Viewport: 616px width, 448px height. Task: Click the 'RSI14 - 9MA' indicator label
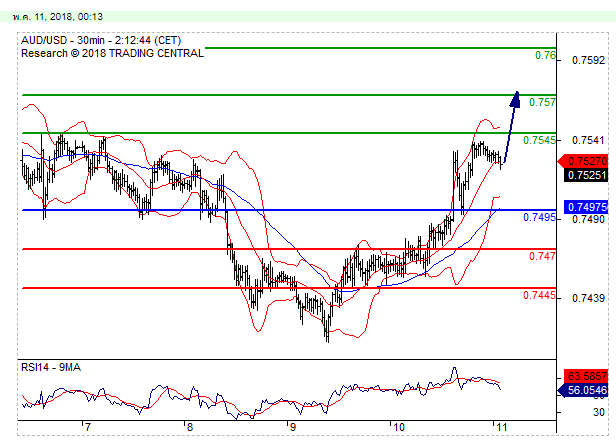click(51, 367)
